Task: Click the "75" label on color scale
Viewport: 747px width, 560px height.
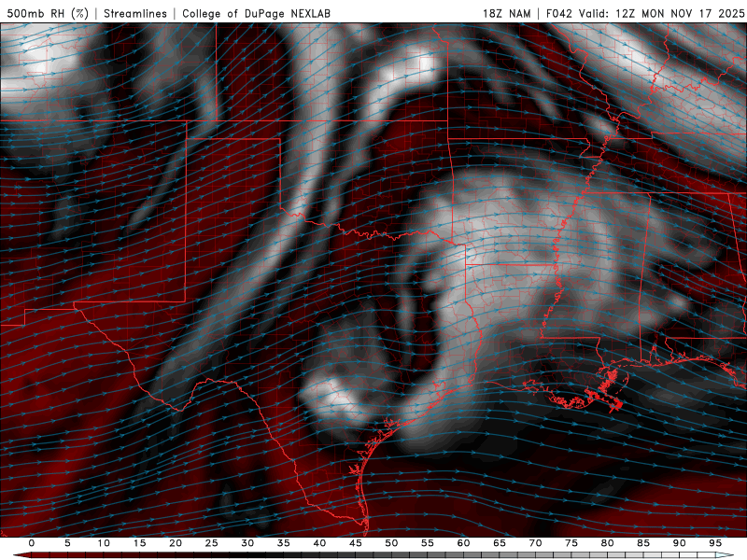Action: (x=571, y=543)
